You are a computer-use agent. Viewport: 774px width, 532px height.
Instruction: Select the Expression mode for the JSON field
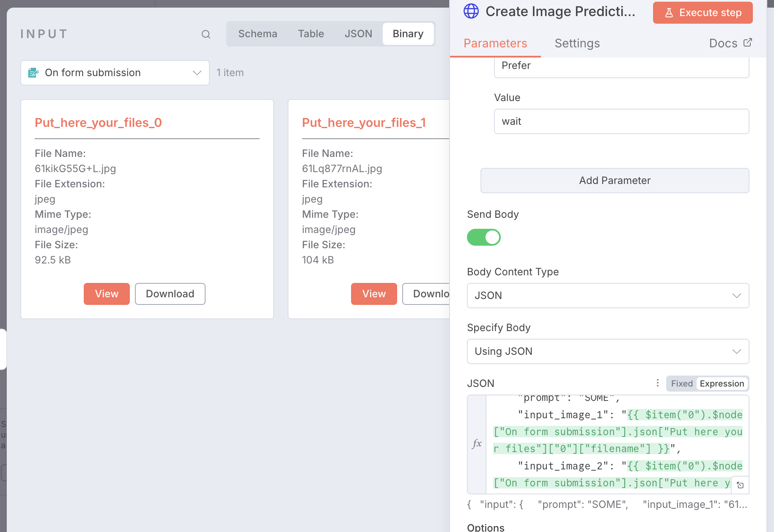[722, 384]
